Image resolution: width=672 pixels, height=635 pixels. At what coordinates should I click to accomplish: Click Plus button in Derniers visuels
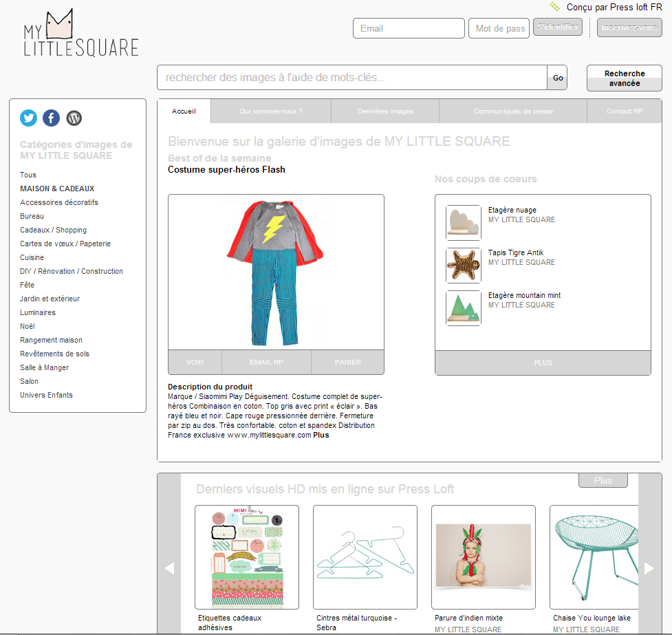[603, 480]
